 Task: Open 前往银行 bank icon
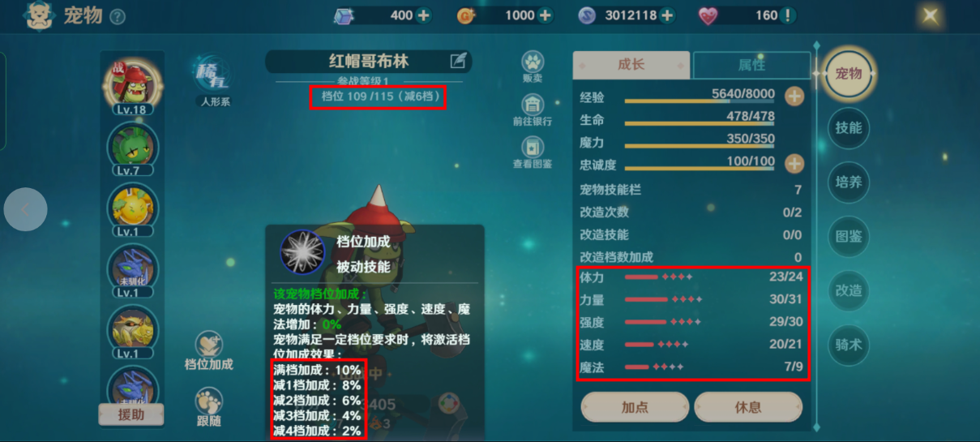(533, 105)
